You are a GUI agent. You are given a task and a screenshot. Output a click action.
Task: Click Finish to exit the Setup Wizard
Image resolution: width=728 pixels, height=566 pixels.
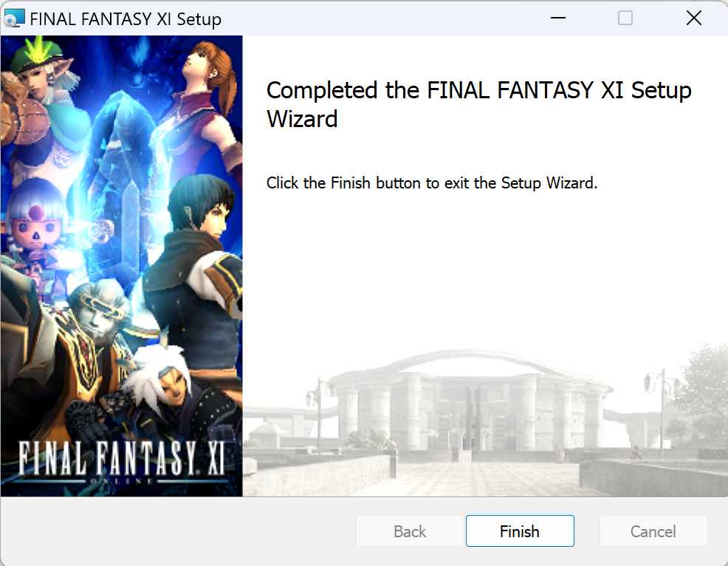pos(520,531)
